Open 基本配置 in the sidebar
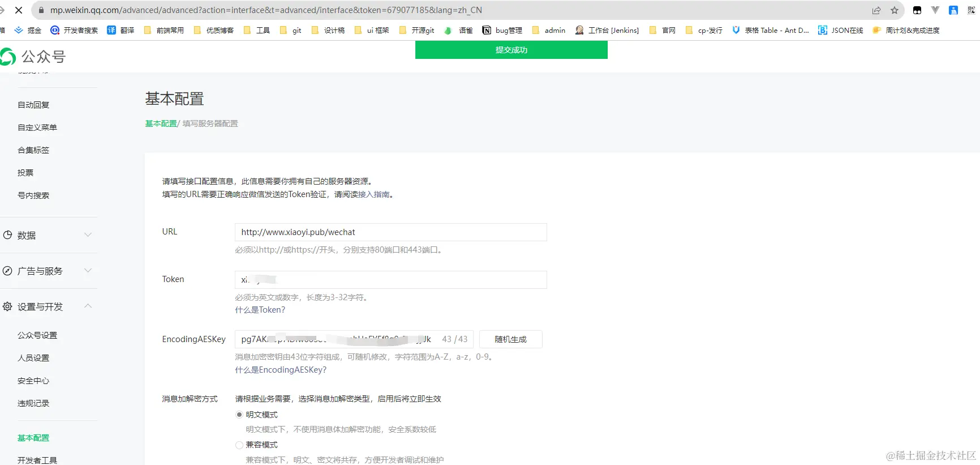Screen dimensions: 980x465 pos(33,438)
